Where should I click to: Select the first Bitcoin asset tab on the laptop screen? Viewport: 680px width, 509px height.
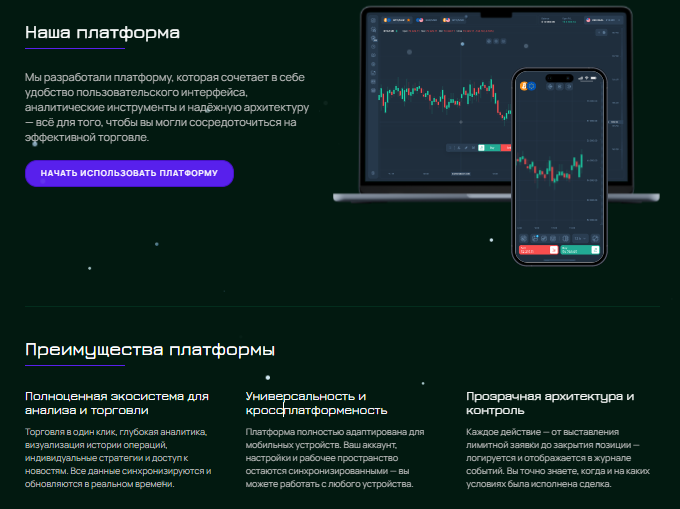pyautogui.click(x=400, y=19)
